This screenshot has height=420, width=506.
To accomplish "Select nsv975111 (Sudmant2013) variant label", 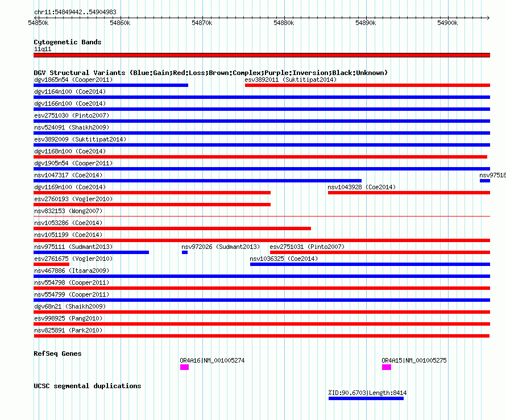I will tap(73, 247).
